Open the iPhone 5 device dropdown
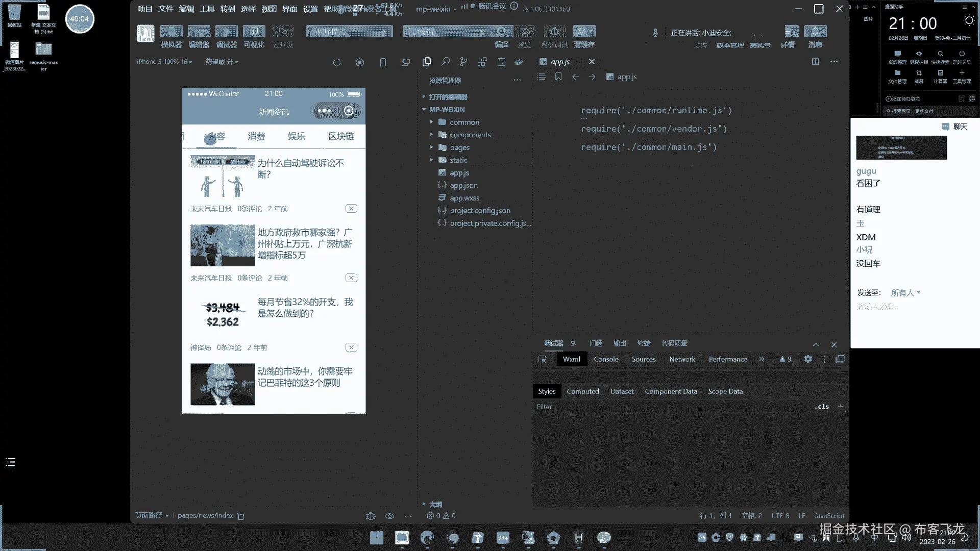Image resolution: width=980 pixels, height=551 pixels. pos(164,62)
